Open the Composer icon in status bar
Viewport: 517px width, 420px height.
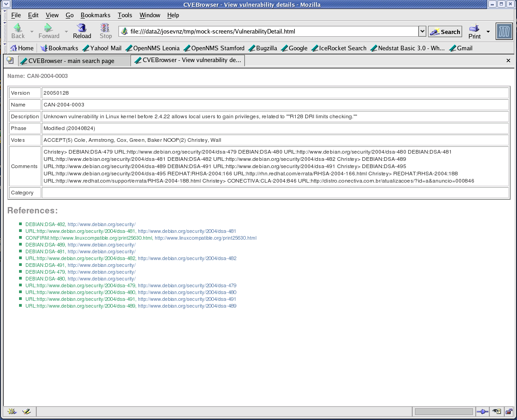pos(26,411)
